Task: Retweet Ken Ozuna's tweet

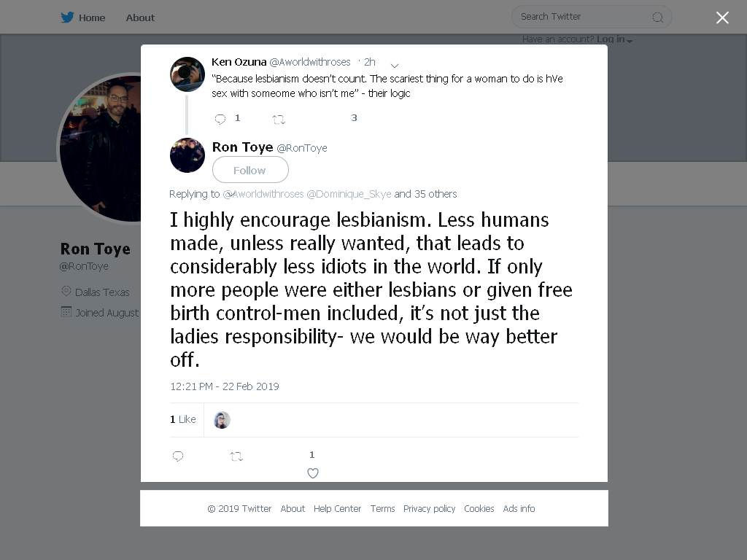Action: (x=279, y=120)
